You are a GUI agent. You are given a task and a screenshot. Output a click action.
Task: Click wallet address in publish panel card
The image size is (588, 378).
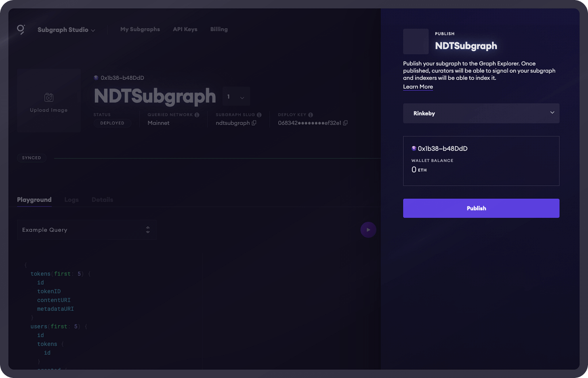443,148
